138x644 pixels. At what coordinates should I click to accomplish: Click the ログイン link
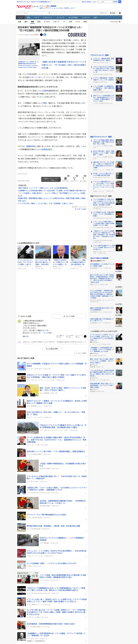(x=42, y=8)
